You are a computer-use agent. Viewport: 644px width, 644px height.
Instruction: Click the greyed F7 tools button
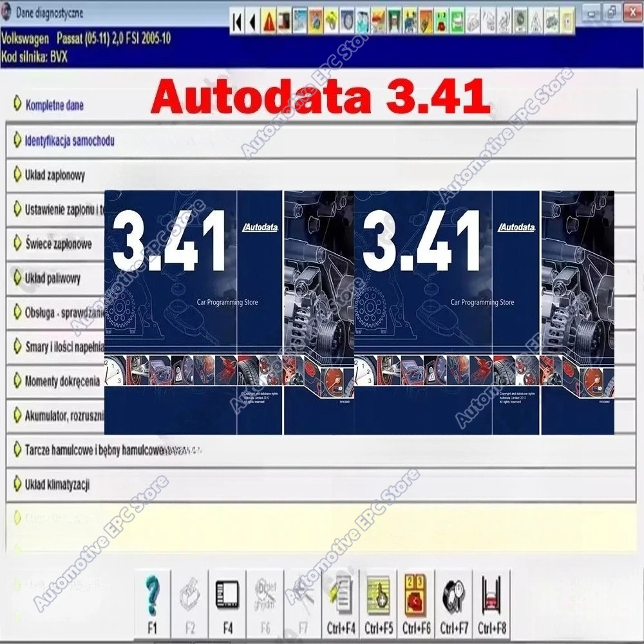tap(303, 605)
